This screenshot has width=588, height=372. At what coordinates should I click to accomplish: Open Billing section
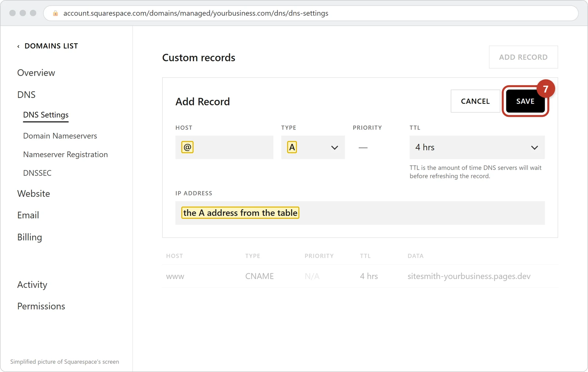click(x=29, y=237)
